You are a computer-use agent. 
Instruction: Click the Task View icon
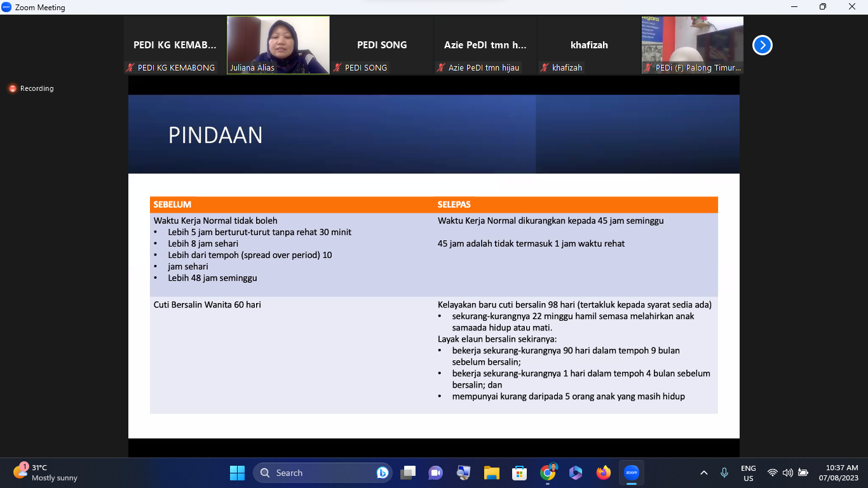(x=407, y=473)
